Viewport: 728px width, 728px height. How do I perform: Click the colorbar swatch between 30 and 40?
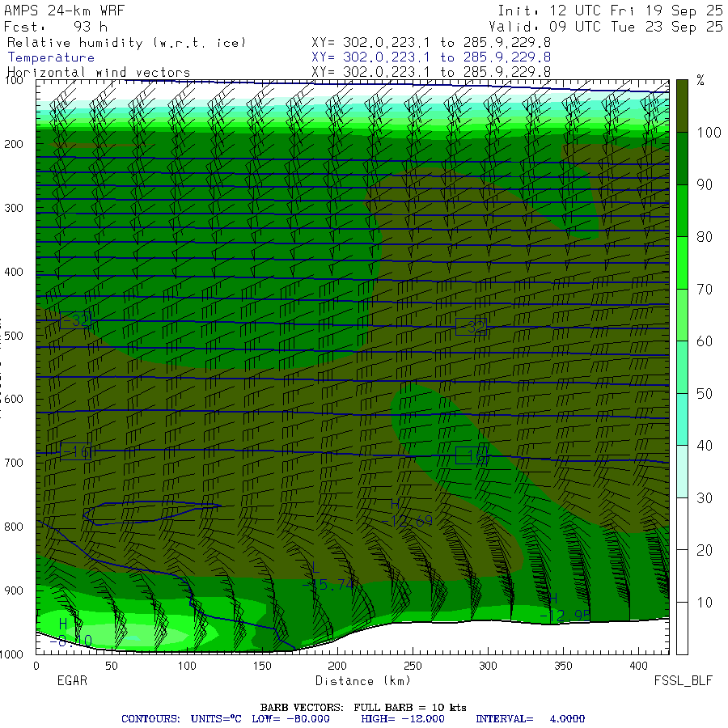682,472
